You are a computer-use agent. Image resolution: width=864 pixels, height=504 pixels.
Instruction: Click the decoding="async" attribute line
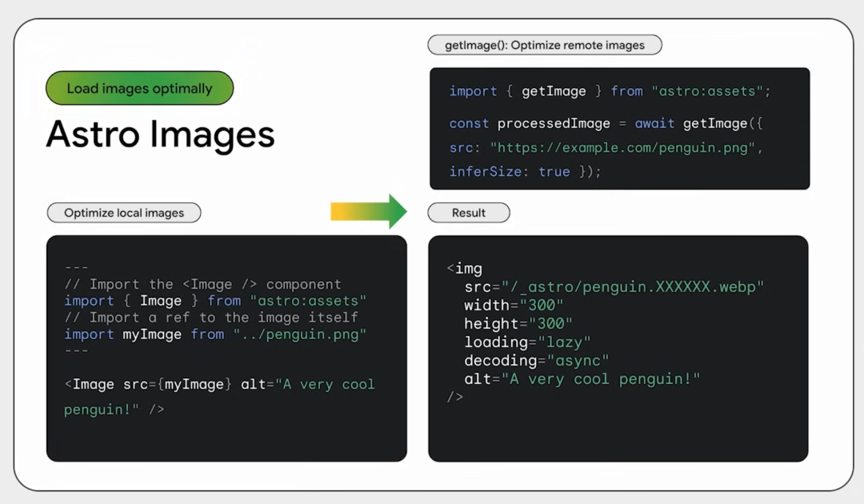pyautogui.click(x=537, y=361)
